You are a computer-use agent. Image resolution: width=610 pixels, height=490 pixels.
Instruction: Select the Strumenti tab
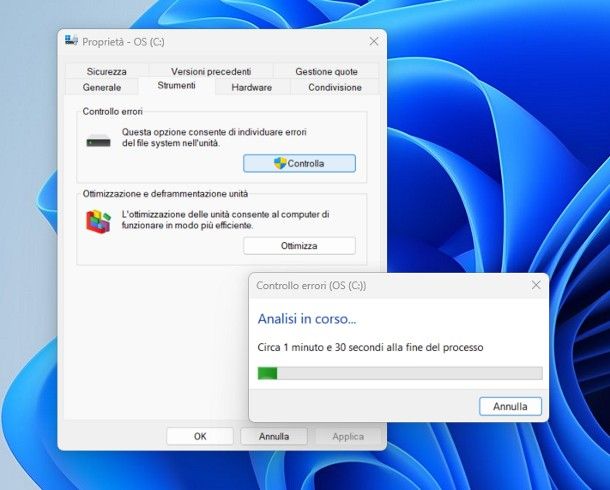pos(176,86)
